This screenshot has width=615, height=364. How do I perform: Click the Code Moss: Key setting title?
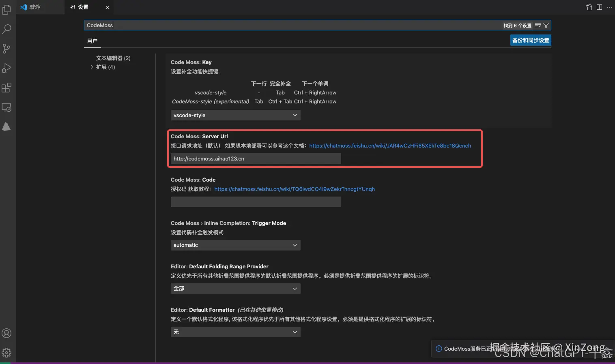pos(191,62)
